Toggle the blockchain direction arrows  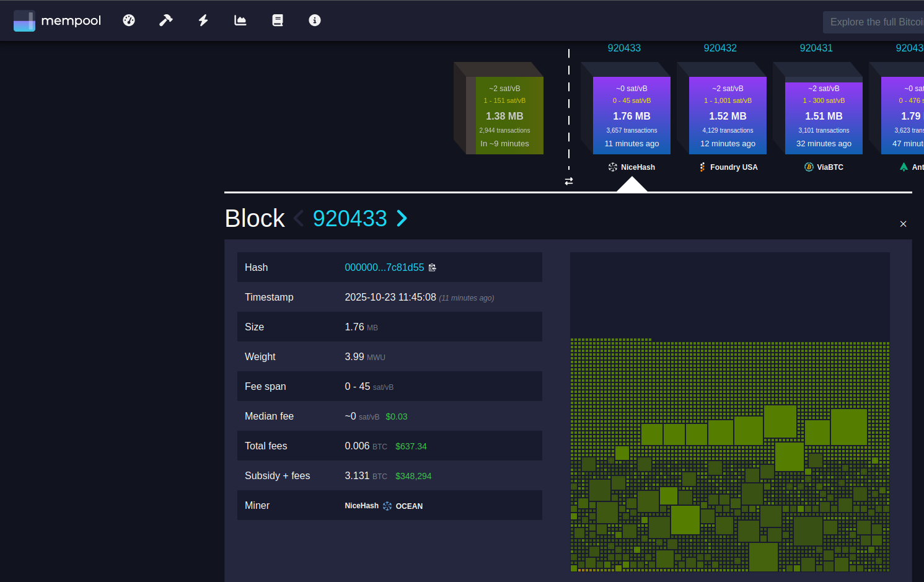(x=569, y=181)
